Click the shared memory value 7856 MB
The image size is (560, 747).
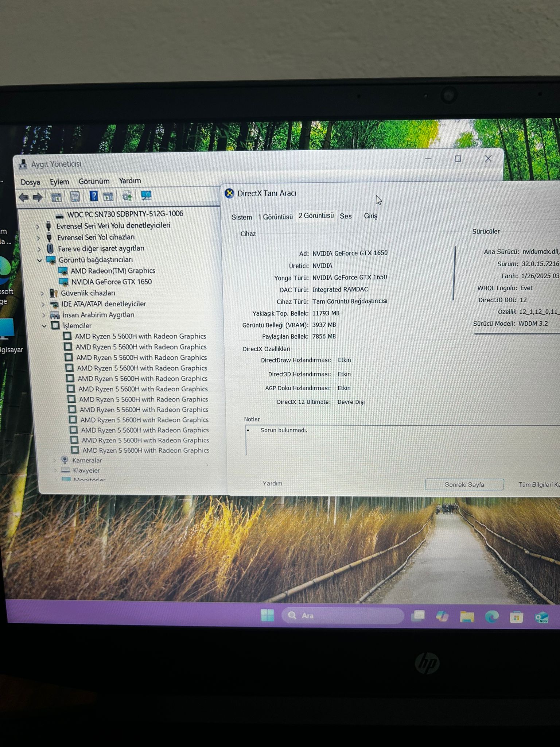tap(324, 336)
